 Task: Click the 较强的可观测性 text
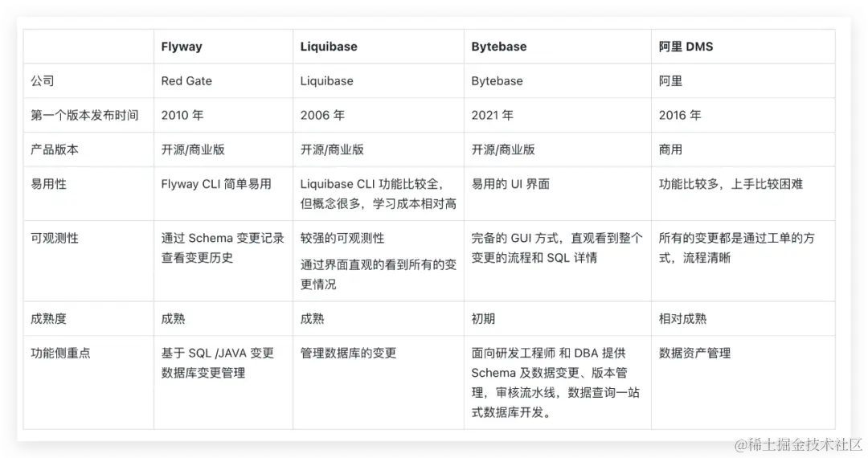pos(342,238)
